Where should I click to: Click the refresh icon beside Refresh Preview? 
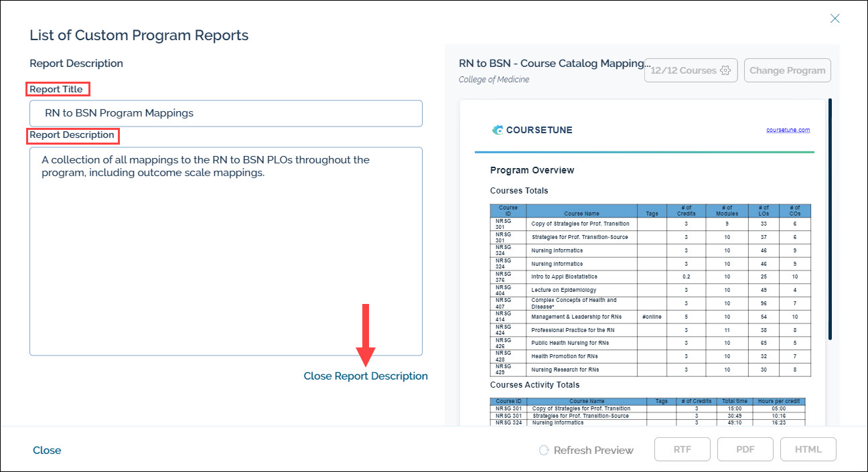[545, 451]
